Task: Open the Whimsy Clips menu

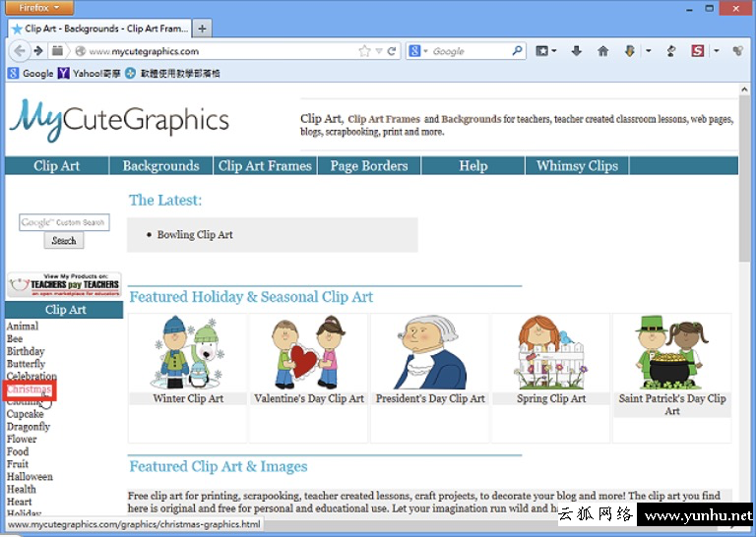Action: tap(577, 165)
